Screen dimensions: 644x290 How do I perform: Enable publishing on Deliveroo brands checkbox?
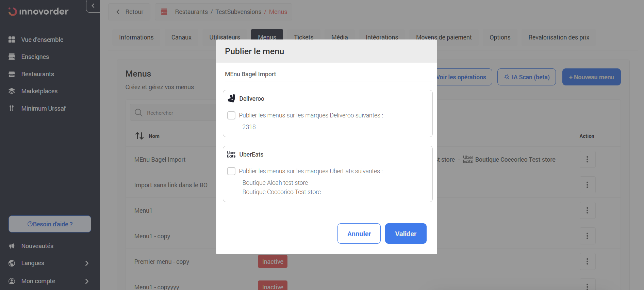click(x=231, y=115)
